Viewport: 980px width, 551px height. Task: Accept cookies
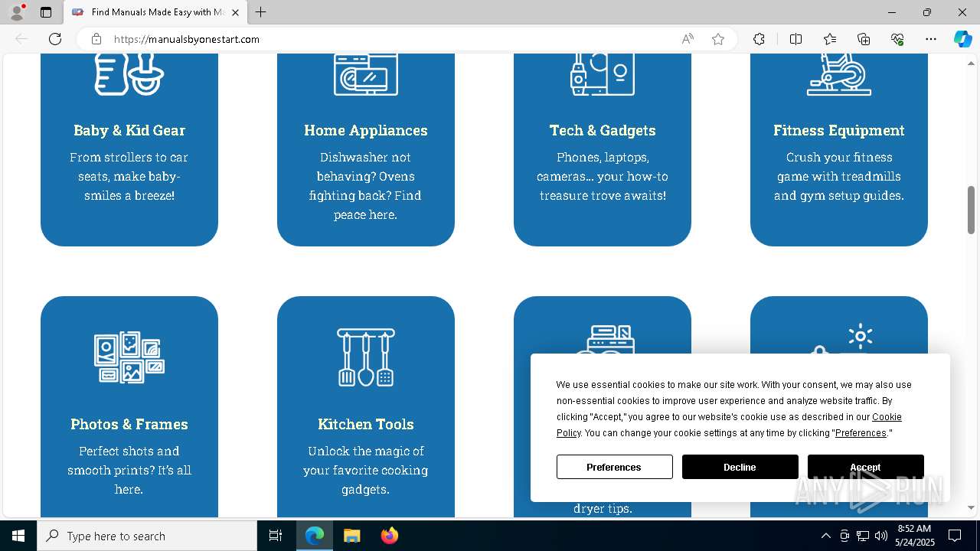tap(865, 467)
